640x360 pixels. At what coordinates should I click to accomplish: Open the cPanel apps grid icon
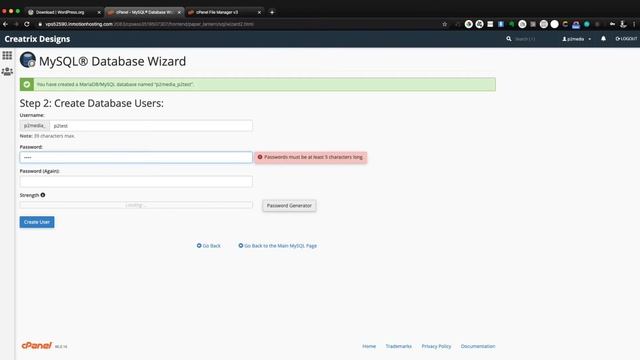(7, 55)
